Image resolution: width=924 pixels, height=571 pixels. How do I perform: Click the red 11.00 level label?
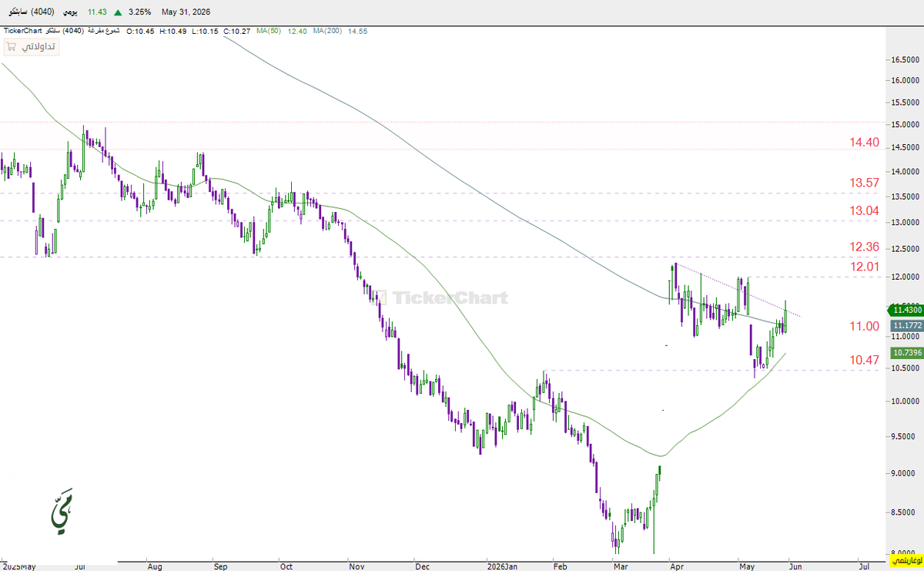coord(864,327)
